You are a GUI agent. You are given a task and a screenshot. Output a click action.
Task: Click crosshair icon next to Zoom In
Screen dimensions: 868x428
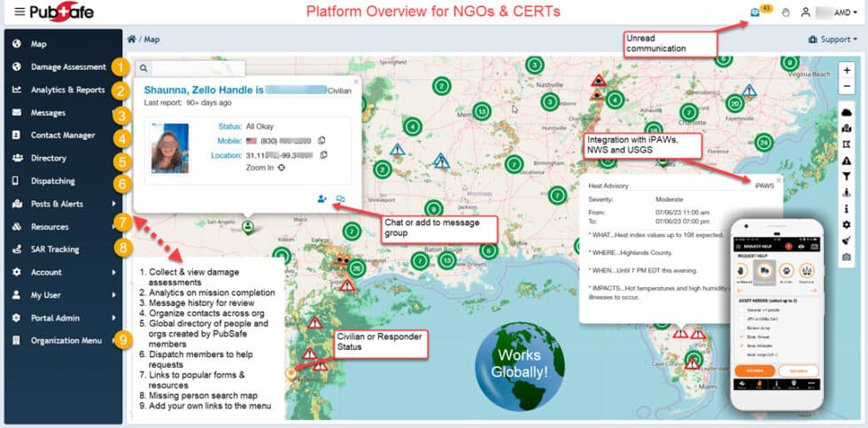[x=282, y=167]
